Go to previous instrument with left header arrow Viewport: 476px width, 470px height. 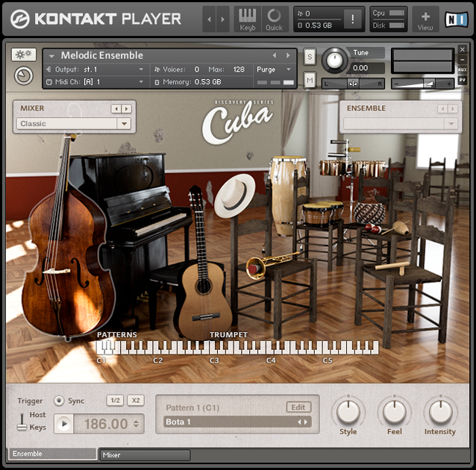click(209, 19)
